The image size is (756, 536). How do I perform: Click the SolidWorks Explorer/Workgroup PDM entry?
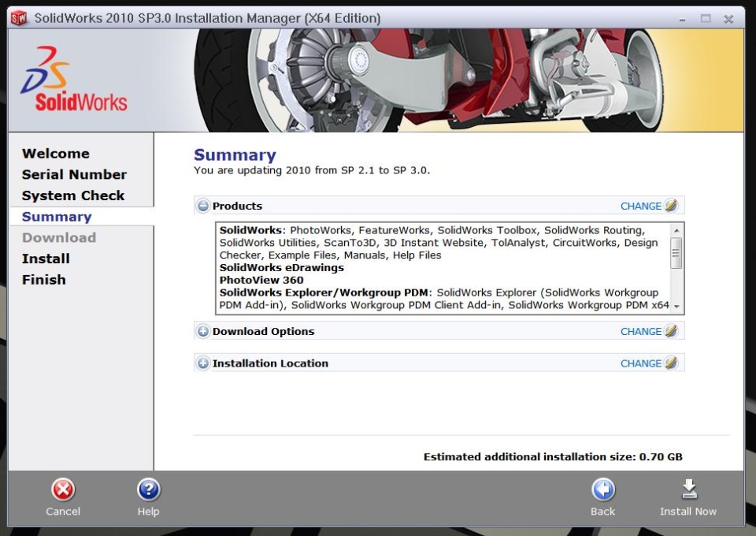coord(324,292)
